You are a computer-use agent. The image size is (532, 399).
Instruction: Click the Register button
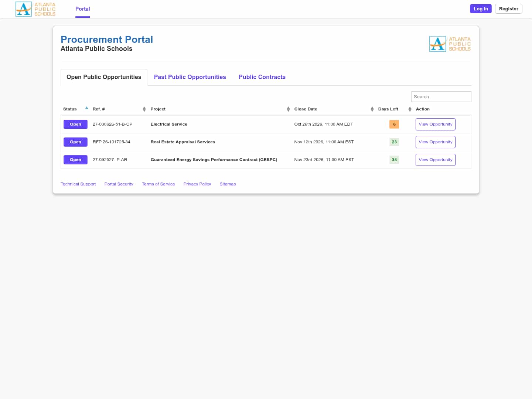[x=508, y=8]
